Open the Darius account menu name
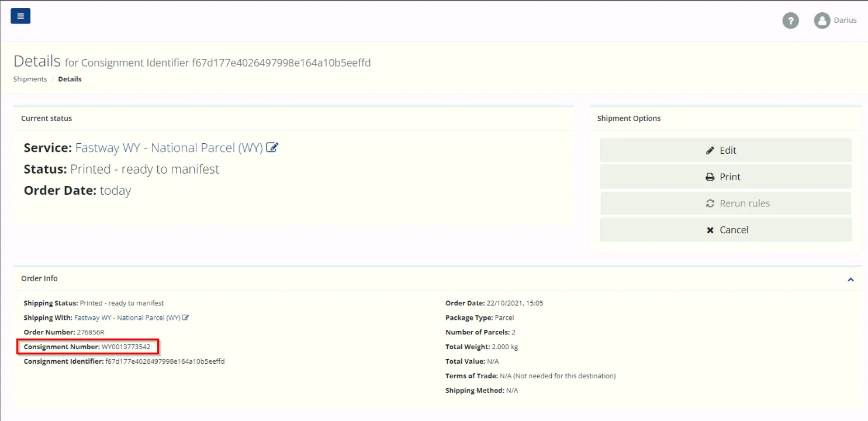Screen dimensions: 868x421 click(x=845, y=20)
